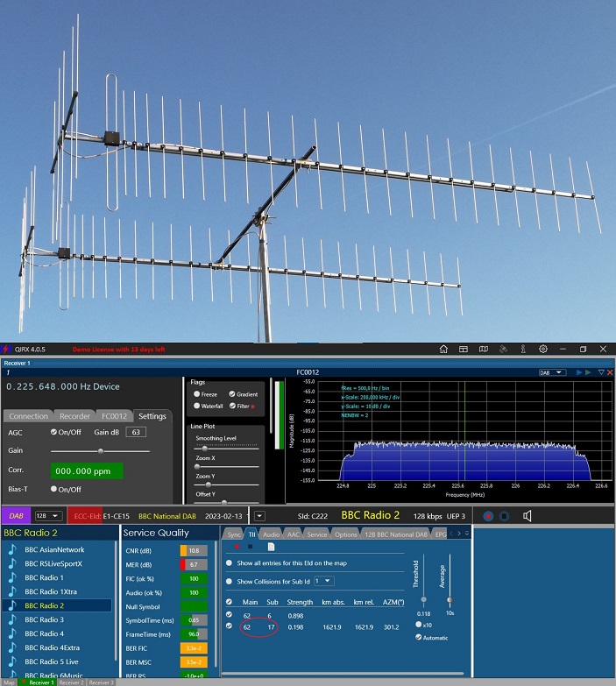616x686 pixels.
Task: Open the DAB mode dropdown above spectrum
Action: point(554,372)
